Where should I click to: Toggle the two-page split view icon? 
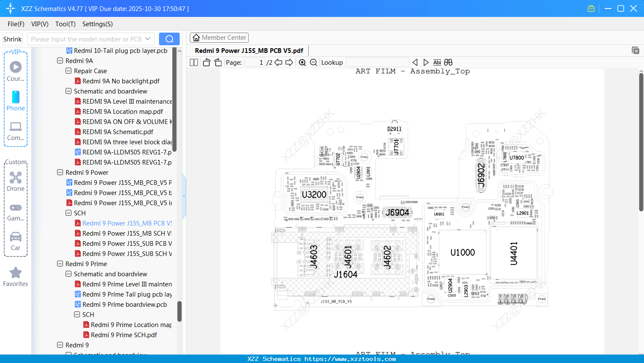coord(194,63)
